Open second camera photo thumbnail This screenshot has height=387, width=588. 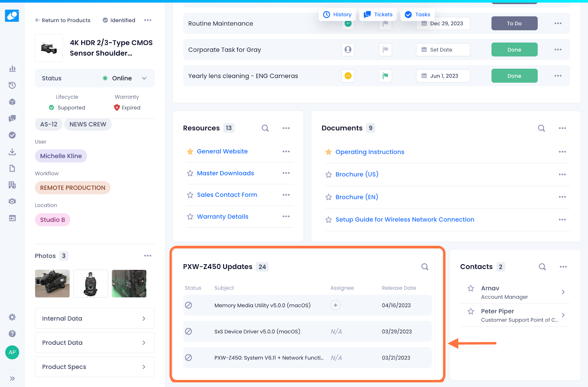click(x=91, y=284)
